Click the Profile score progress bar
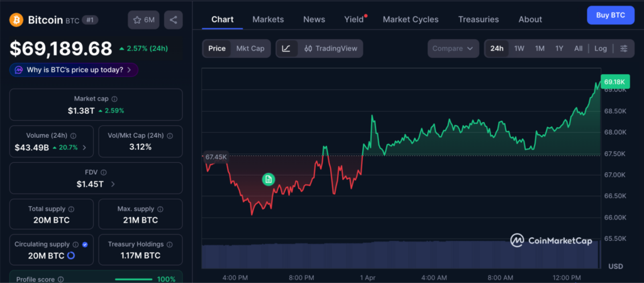644x283 pixels. pyautogui.click(x=134, y=279)
